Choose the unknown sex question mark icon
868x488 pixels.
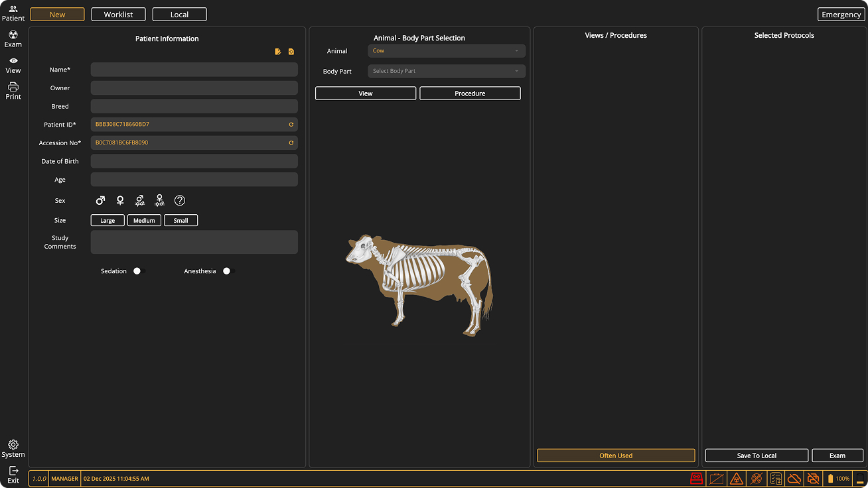click(180, 200)
